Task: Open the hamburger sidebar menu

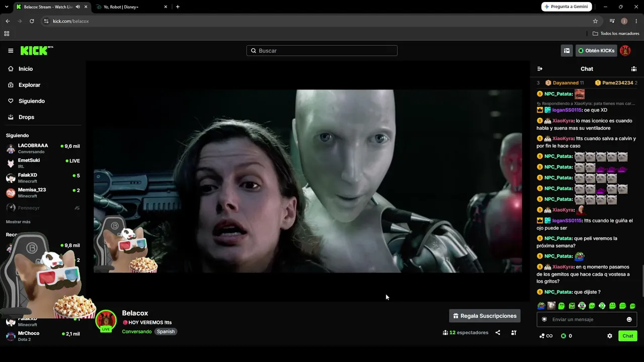Action: 11,51
